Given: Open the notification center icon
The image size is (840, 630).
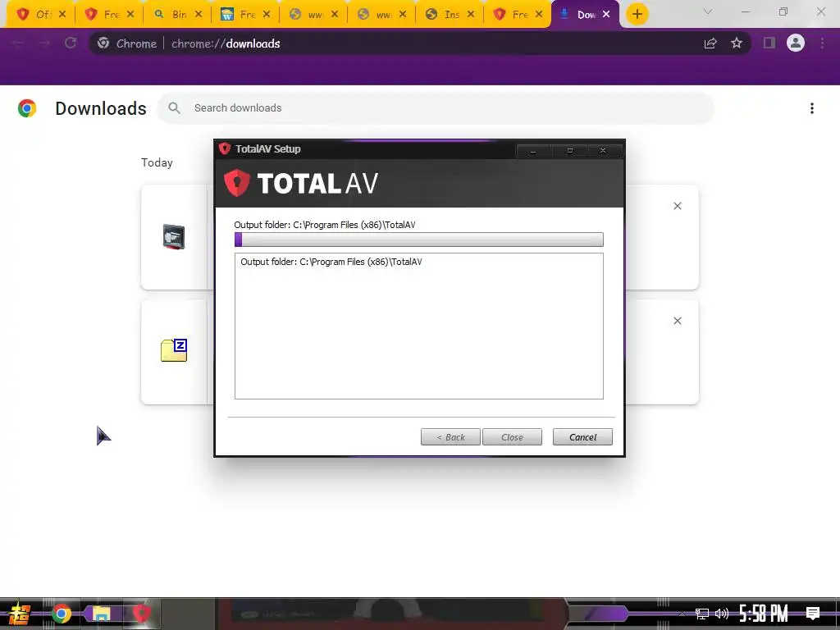Looking at the screenshot, I should (x=813, y=614).
